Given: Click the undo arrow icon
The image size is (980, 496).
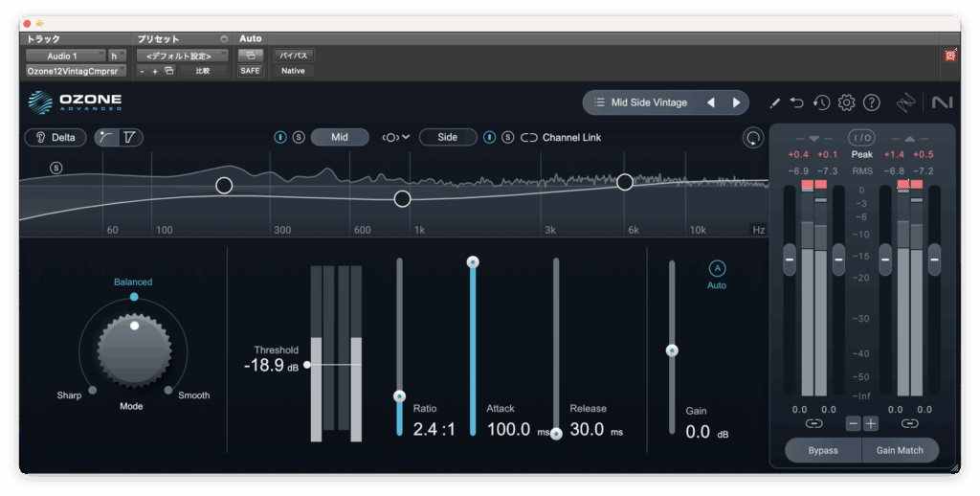Looking at the screenshot, I should (797, 102).
